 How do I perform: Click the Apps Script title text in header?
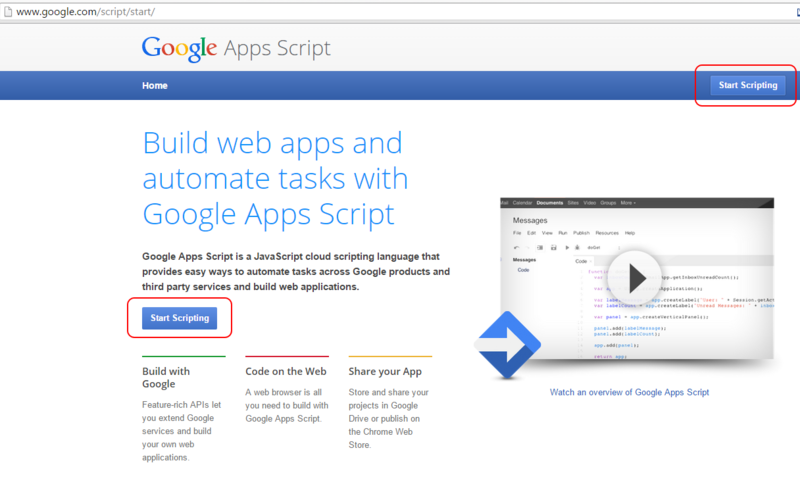coord(277,48)
